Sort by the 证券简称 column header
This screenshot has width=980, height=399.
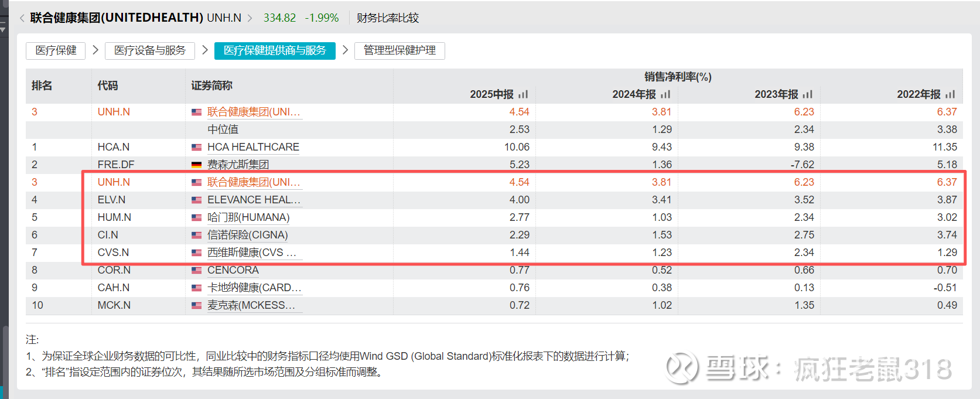[211, 86]
